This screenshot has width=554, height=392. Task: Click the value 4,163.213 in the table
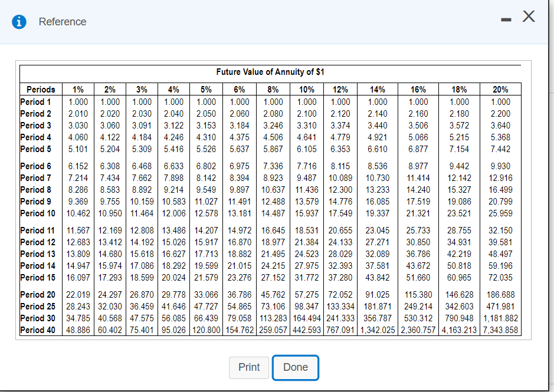tap(459, 330)
